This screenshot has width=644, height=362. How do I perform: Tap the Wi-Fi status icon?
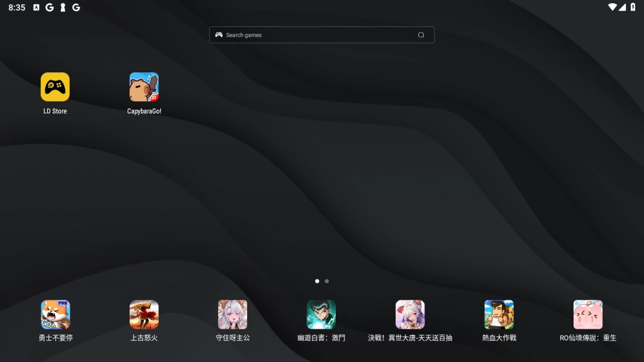click(x=612, y=8)
